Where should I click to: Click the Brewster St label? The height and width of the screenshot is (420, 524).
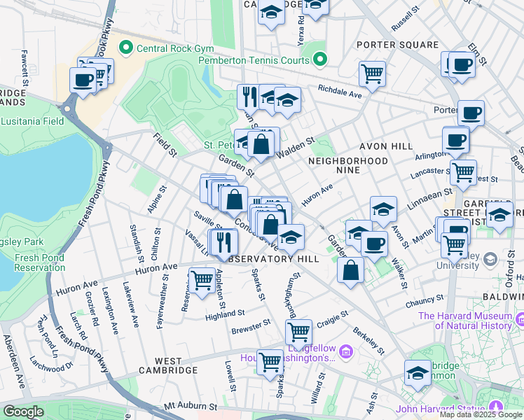(x=251, y=326)
